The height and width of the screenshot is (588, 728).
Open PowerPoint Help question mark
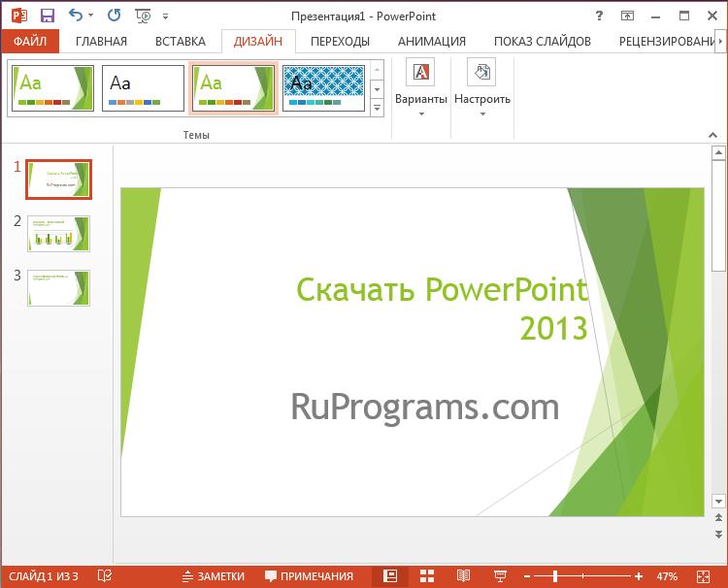pyautogui.click(x=599, y=16)
